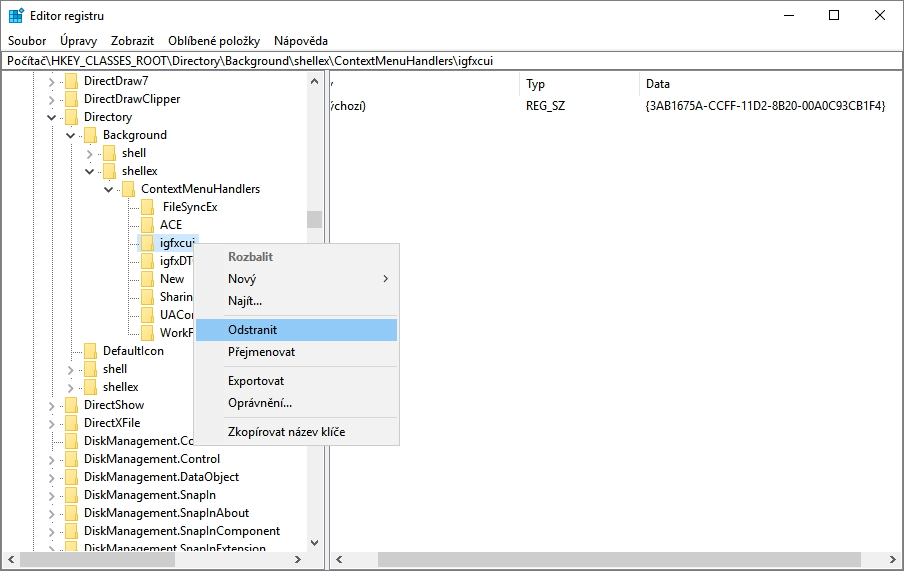Open the Zobrazit menu
This screenshot has width=904, height=571.
tap(133, 41)
